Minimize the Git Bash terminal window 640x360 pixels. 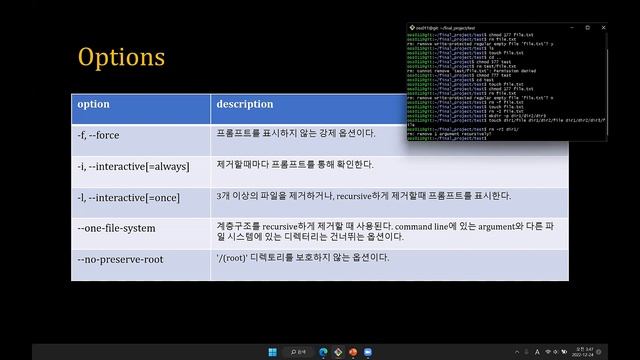point(572,28)
